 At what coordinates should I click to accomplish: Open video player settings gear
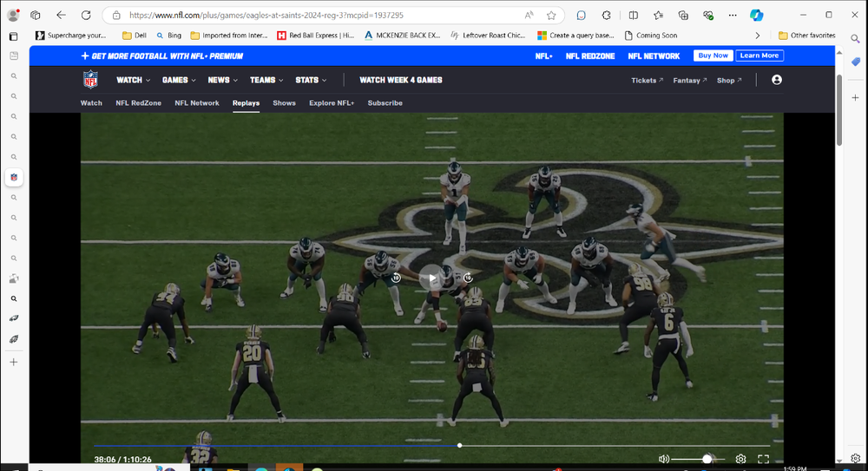(x=740, y=459)
